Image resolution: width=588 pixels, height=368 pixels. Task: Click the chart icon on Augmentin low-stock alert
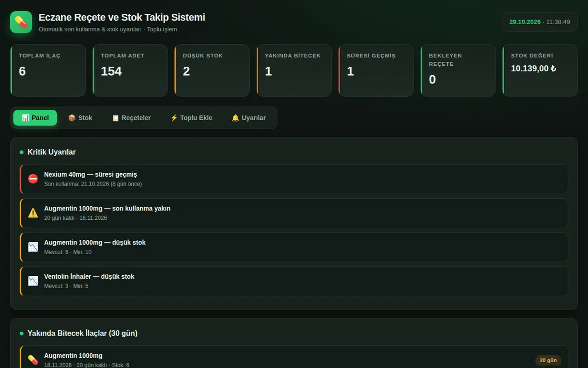[33, 247]
